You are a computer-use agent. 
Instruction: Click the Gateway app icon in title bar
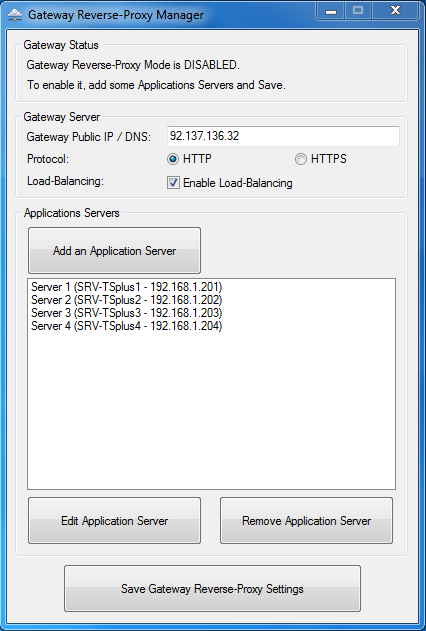[x=15, y=15]
